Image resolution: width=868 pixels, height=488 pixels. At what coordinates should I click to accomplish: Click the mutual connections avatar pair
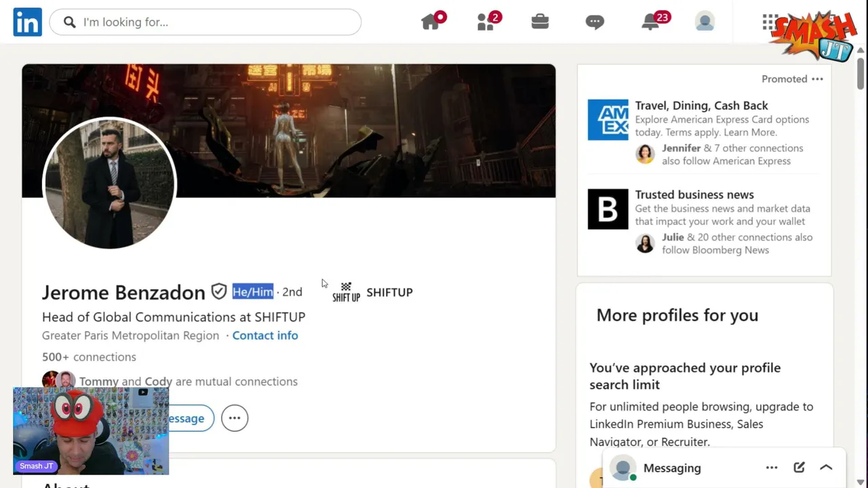pyautogui.click(x=58, y=380)
